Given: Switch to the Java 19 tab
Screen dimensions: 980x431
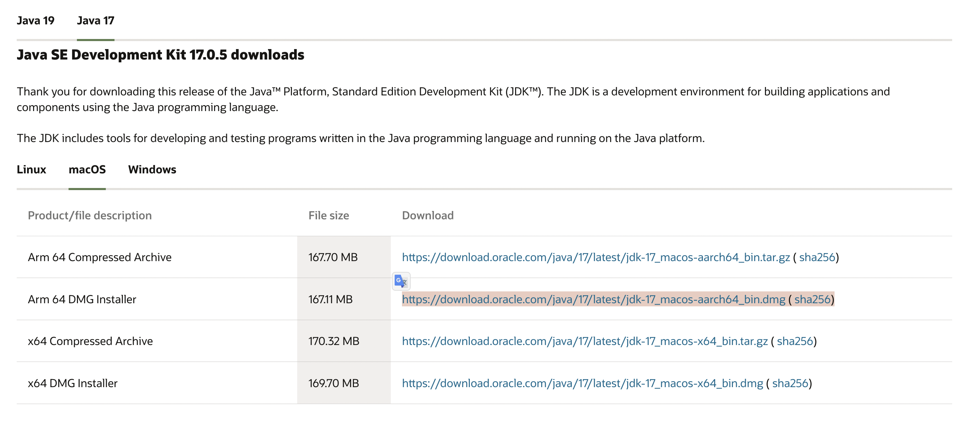Looking at the screenshot, I should pos(35,21).
